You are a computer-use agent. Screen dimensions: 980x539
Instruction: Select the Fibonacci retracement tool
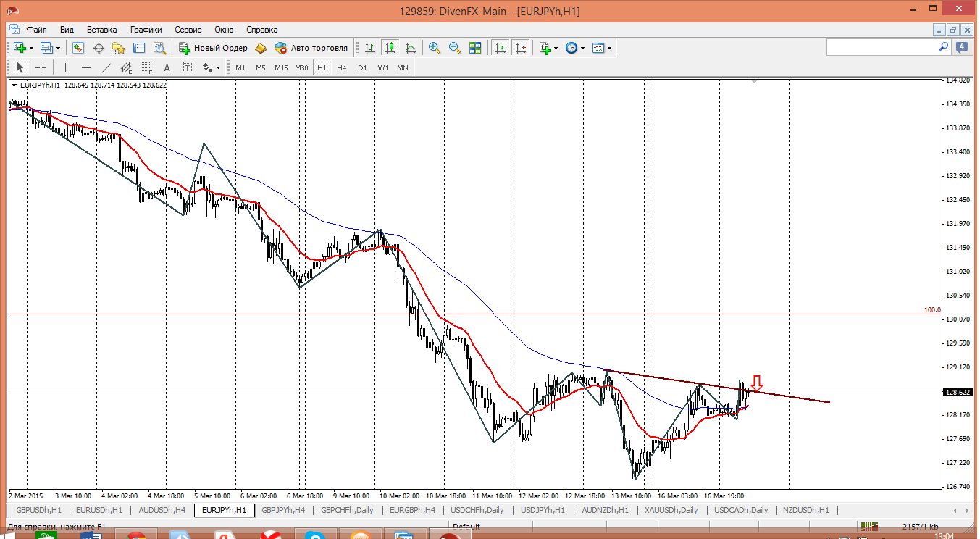147,67
